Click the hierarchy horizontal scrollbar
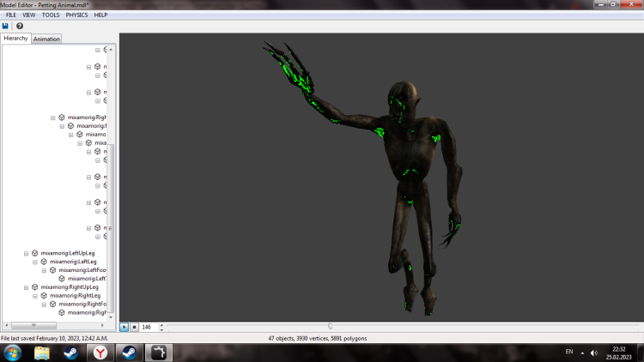 coord(34,326)
